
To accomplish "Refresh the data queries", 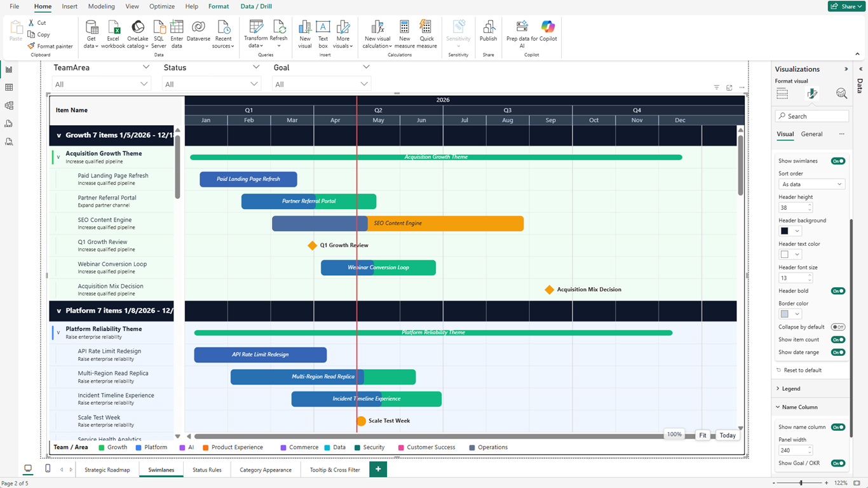I will coord(278,34).
